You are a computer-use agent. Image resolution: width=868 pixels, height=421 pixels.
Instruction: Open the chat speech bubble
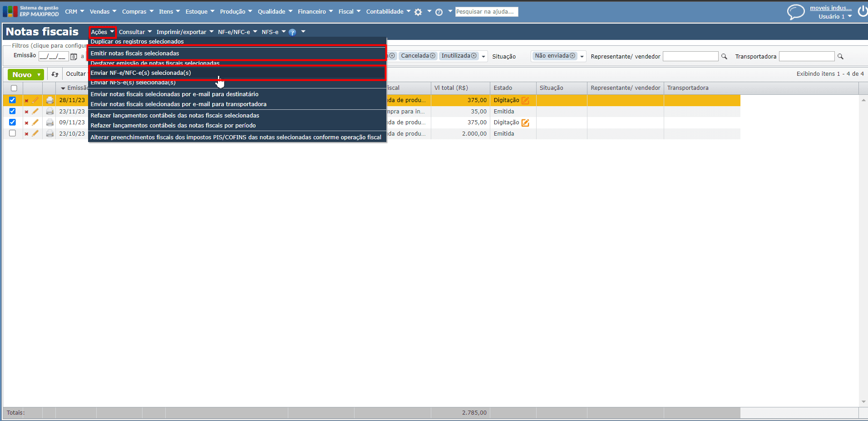(796, 12)
